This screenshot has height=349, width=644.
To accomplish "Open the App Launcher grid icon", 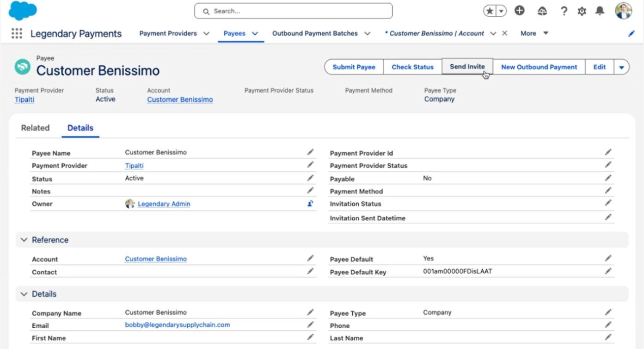I will 17,33.
